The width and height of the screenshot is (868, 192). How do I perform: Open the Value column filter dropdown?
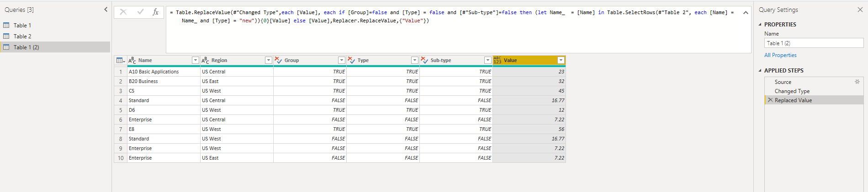pos(561,60)
